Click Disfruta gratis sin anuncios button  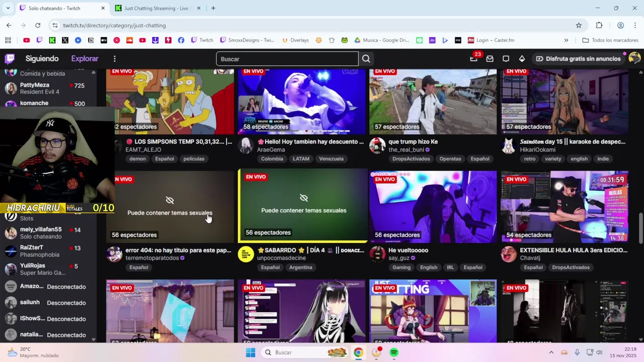click(x=578, y=59)
